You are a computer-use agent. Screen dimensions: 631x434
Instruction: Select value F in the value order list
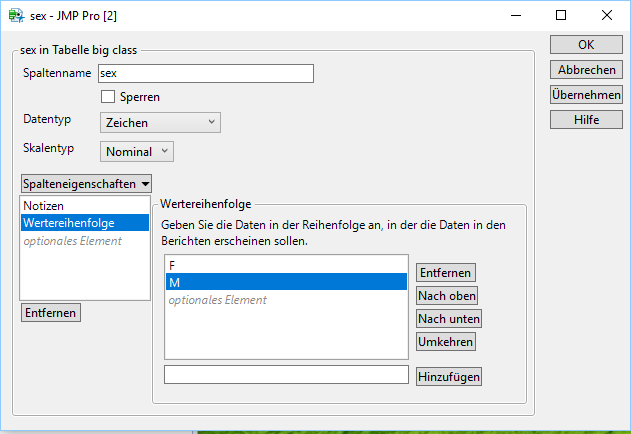[286, 265]
